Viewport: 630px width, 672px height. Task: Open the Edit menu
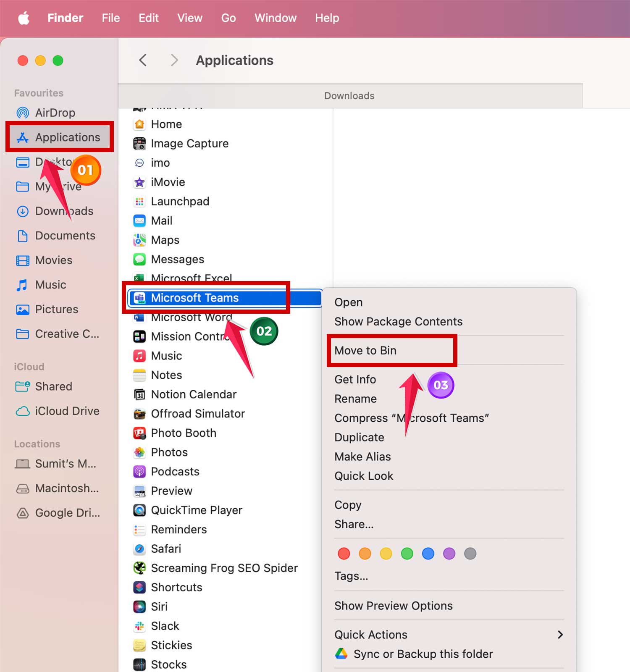[149, 18]
